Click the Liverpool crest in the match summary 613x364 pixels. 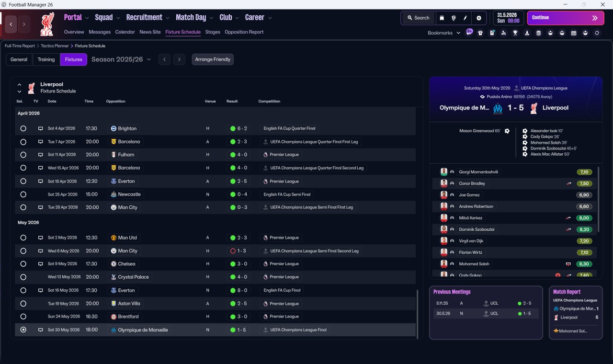click(x=534, y=108)
